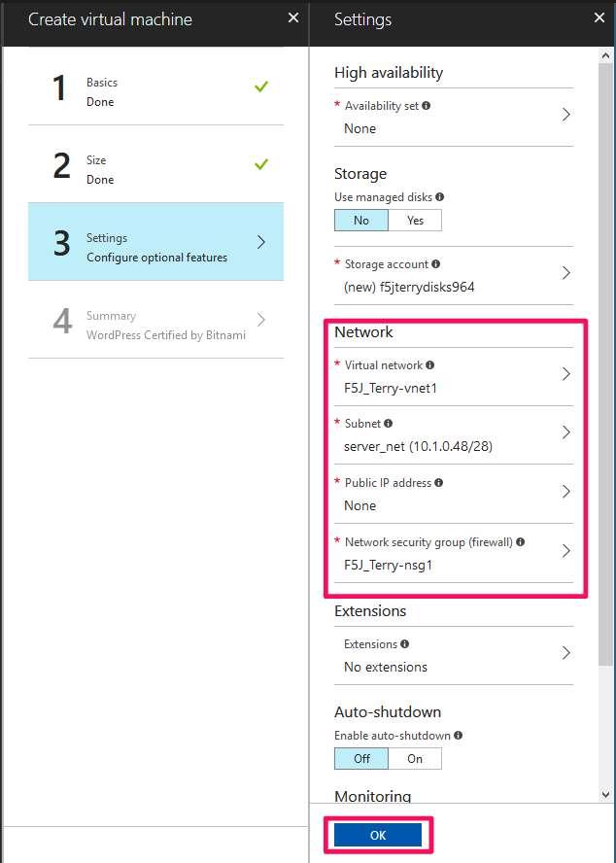Viewport: 616px width, 863px height.
Task: Click info icon beside Storage account
Action: pos(435,263)
